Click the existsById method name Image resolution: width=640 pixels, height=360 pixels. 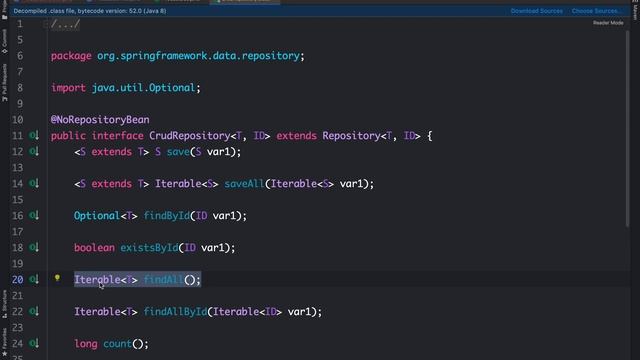tap(149, 248)
